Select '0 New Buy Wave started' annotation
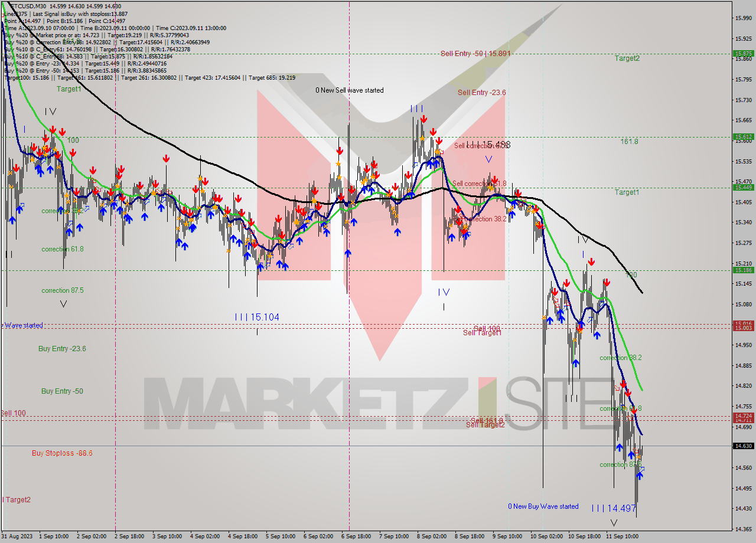 point(543,506)
